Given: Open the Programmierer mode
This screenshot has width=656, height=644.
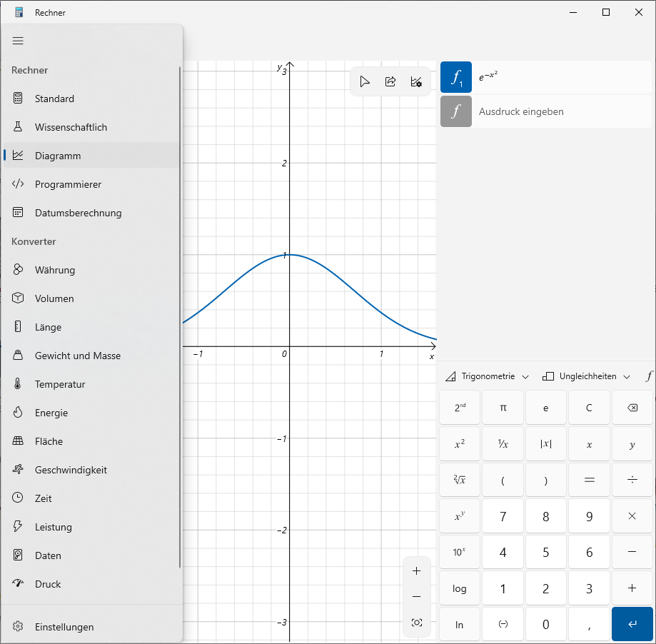Looking at the screenshot, I should pyautogui.click(x=91, y=184).
